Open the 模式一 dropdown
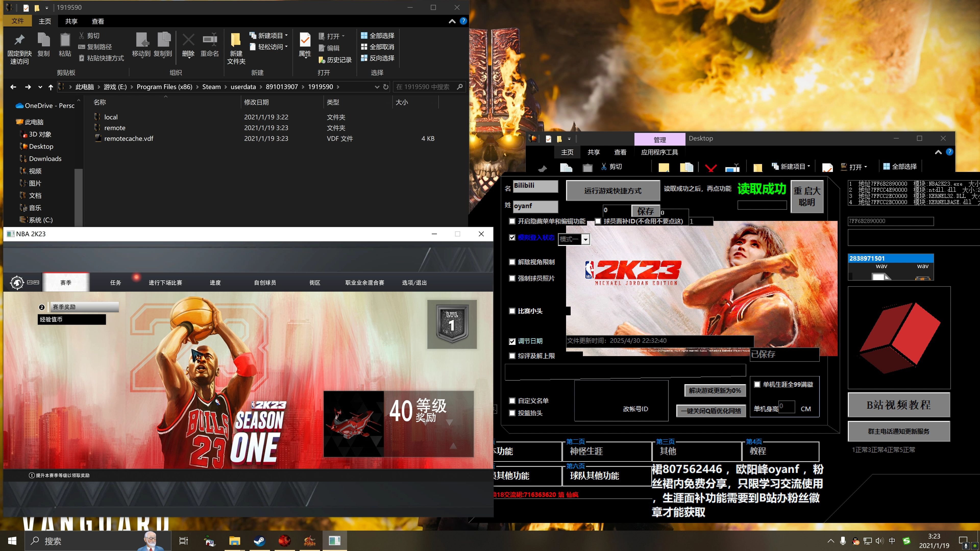 586,239
